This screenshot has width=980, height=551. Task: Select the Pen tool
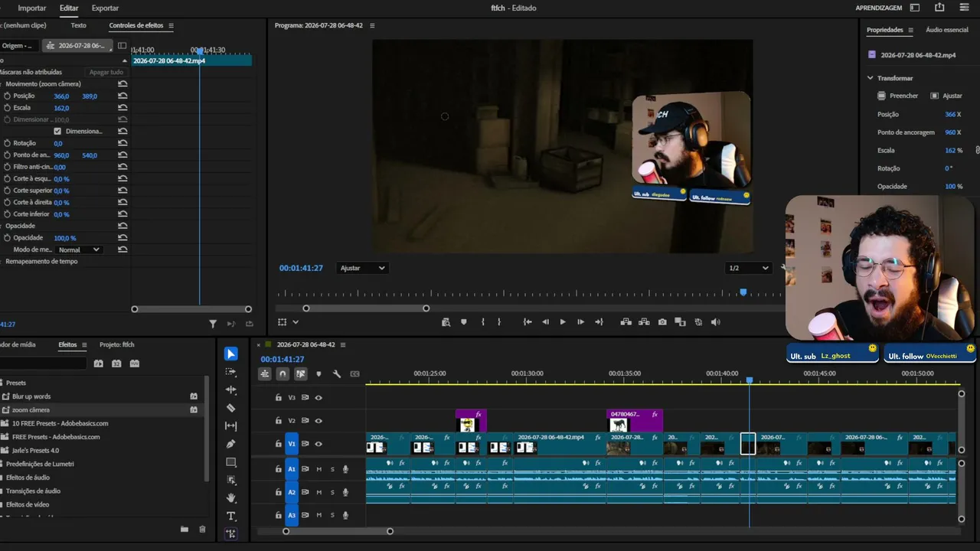pyautogui.click(x=231, y=444)
